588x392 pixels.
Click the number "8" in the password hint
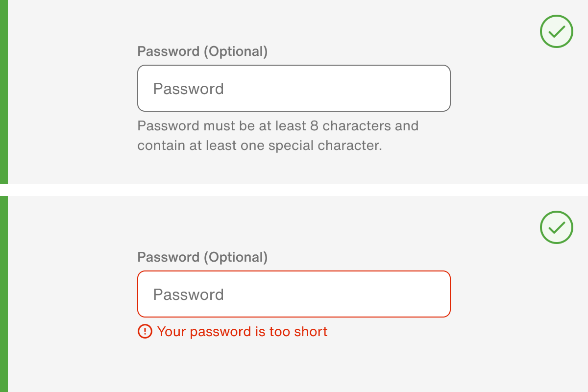tap(315, 126)
